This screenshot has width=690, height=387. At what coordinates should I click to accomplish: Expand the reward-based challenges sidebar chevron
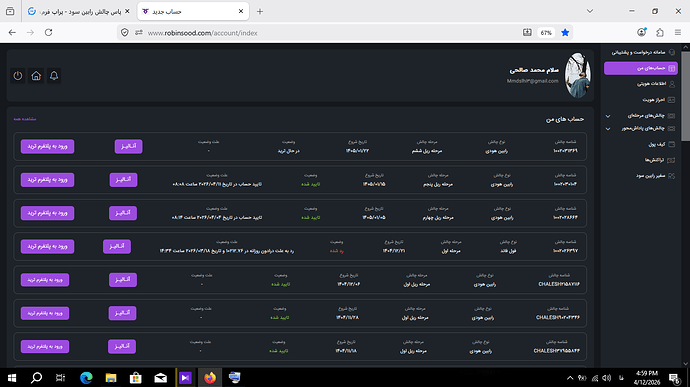608,129
